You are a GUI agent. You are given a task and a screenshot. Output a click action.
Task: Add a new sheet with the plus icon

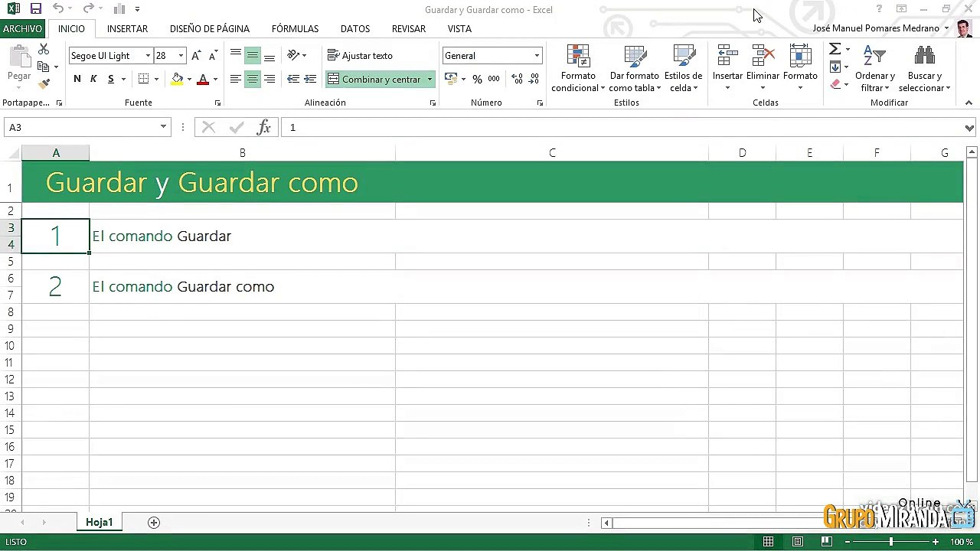tap(154, 523)
